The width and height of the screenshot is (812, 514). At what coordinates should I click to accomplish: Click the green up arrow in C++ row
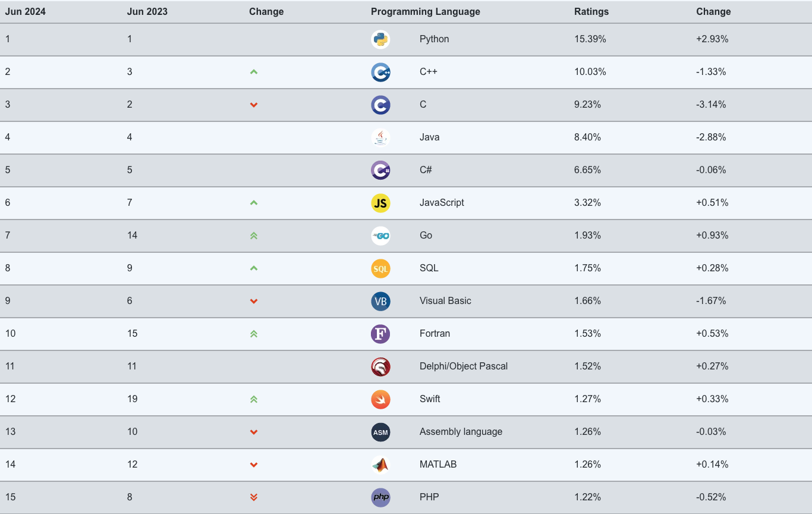pyautogui.click(x=254, y=72)
